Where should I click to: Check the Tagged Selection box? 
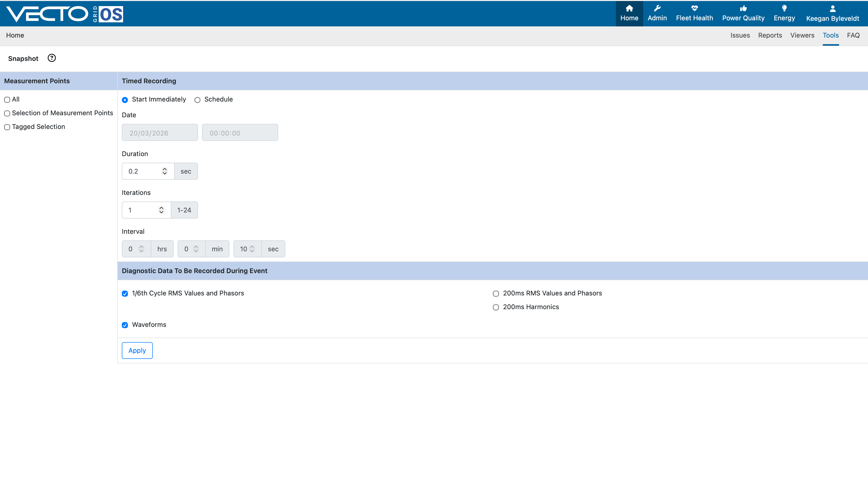click(x=7, y=127)
